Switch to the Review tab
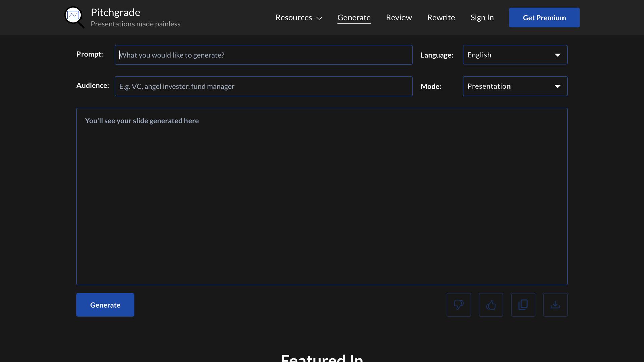The width and height of the screenshot is (644, 362). [x=398, y=17]
